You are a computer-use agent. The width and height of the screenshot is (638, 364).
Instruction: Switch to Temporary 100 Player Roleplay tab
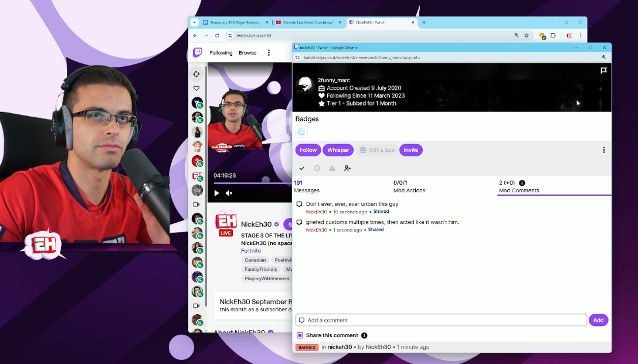coord(235,22)
